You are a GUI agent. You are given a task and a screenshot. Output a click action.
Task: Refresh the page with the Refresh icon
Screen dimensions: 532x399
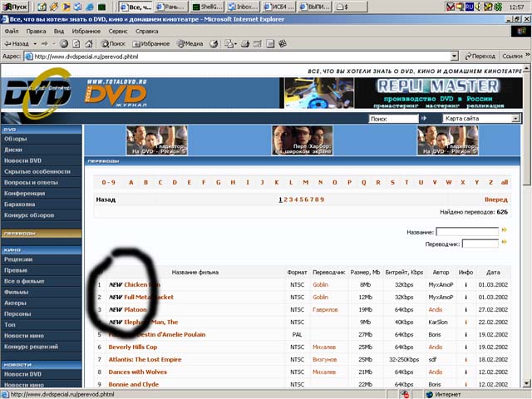coord(76,43)
